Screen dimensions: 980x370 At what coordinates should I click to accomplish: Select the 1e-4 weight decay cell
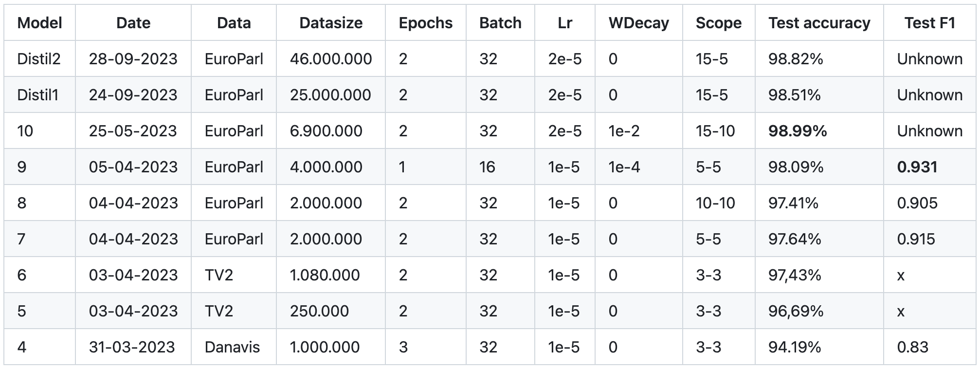624,167
